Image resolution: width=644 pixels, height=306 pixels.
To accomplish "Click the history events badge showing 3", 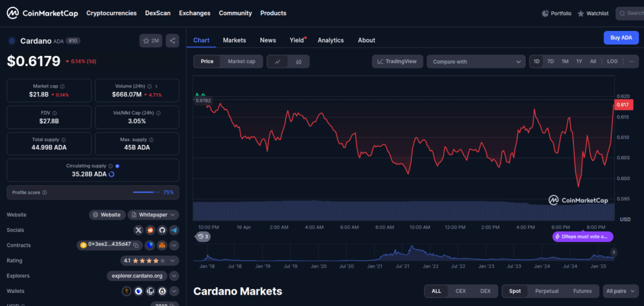I will (x=203, y=237).
